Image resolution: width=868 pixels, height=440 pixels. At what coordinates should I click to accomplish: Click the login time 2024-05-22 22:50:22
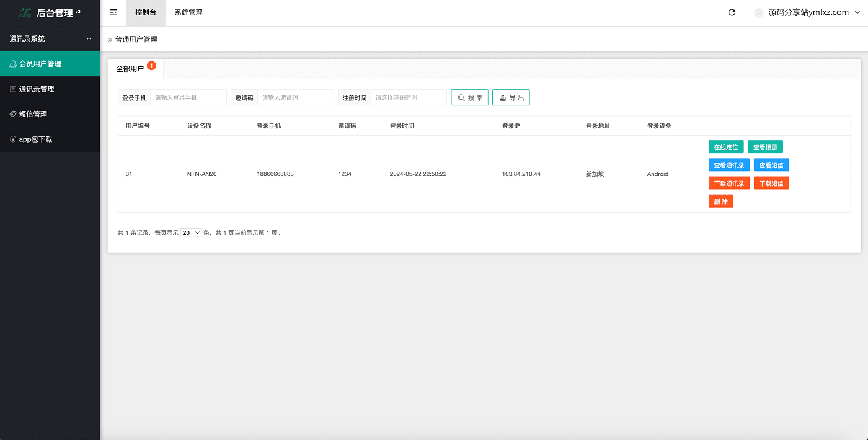tap(418, 174)
